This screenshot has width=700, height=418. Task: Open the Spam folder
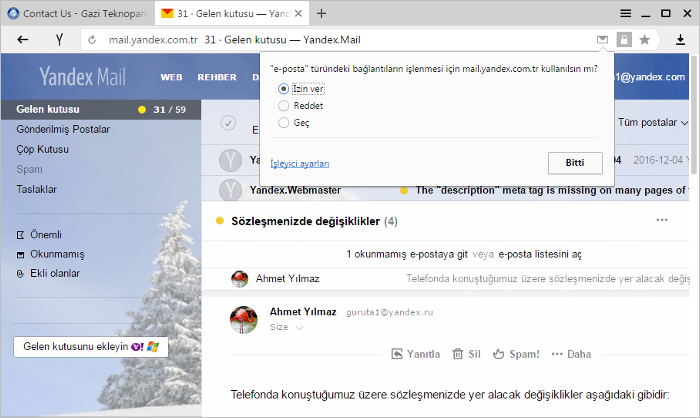(29, 170)
